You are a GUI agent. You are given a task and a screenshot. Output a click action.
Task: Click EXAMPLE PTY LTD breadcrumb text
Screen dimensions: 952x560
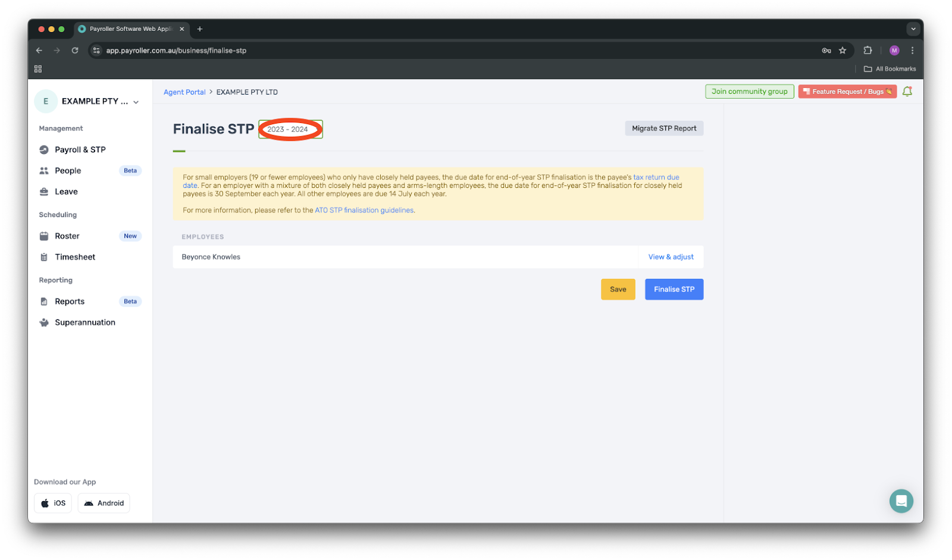247,92
